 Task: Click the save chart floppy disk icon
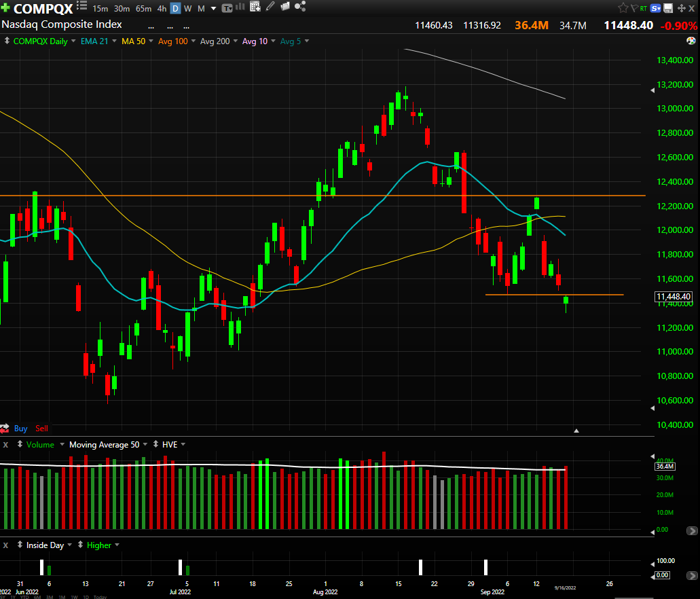pyautogui.click(x=668, y=8)
